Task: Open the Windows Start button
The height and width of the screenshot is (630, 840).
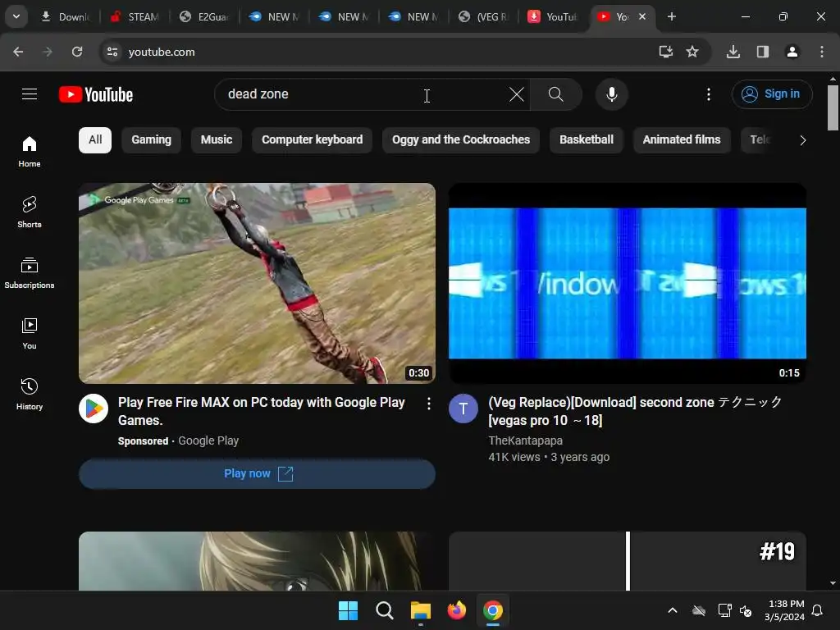Action: (348, 610)
